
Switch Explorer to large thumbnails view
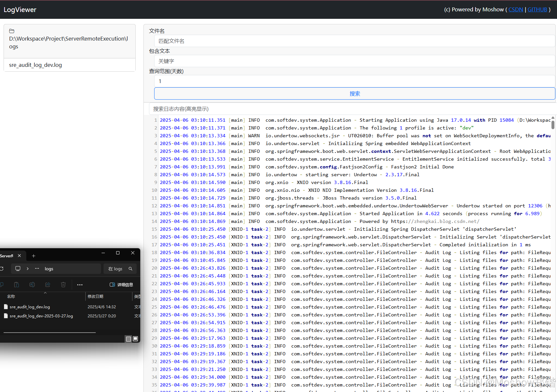point(135,339)
